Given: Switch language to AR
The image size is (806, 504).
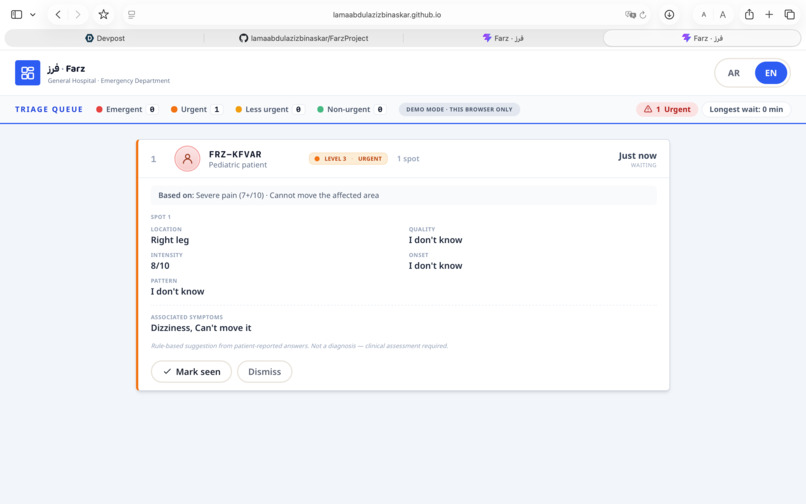Looking at the screenshot, I should (x=734, y=73).
